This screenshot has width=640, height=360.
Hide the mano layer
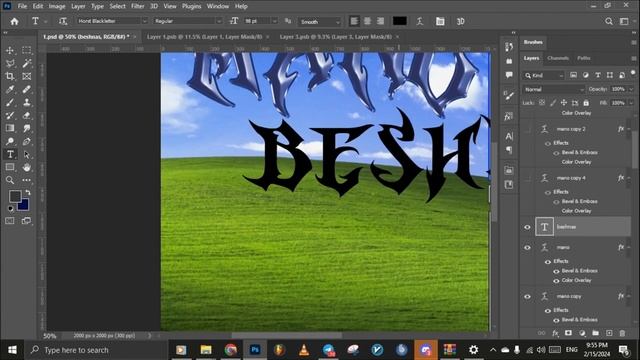527,247
